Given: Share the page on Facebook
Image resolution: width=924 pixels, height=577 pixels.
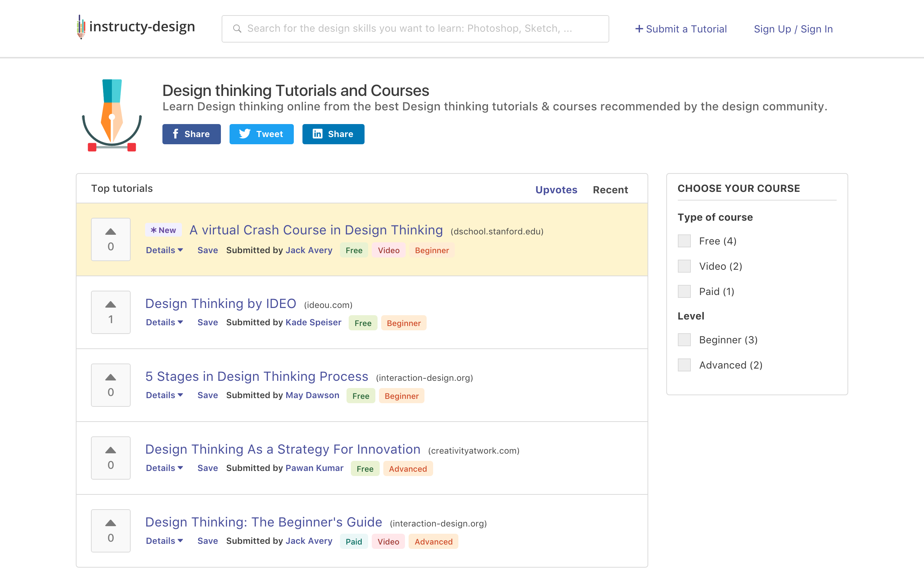Looking at the screenshot, I should pyautogui.click(x=191, y=134).
